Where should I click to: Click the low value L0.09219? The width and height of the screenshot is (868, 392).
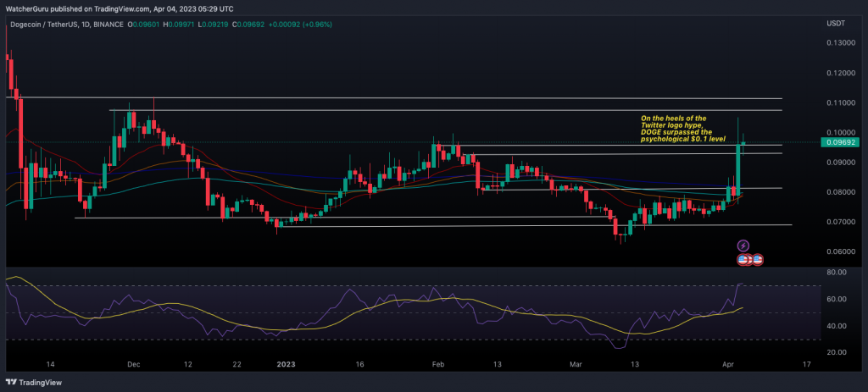pyautogui.click(x=214, y=25)
